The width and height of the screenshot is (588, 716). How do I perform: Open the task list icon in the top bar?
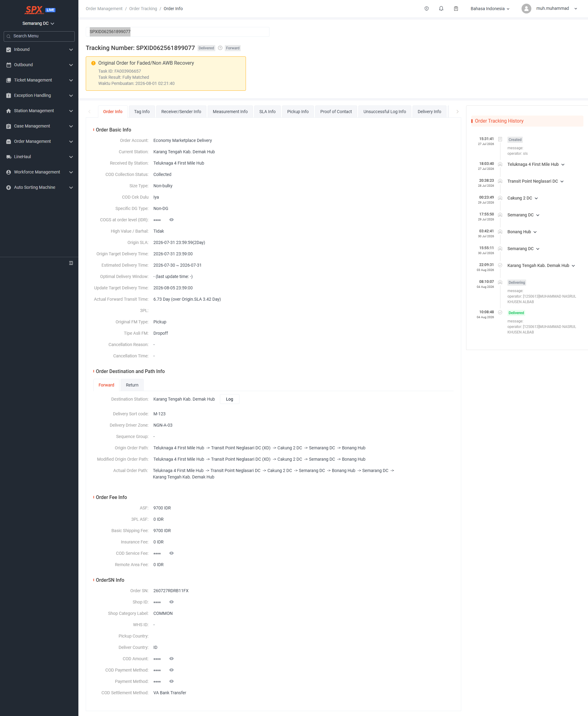(456, 9)
